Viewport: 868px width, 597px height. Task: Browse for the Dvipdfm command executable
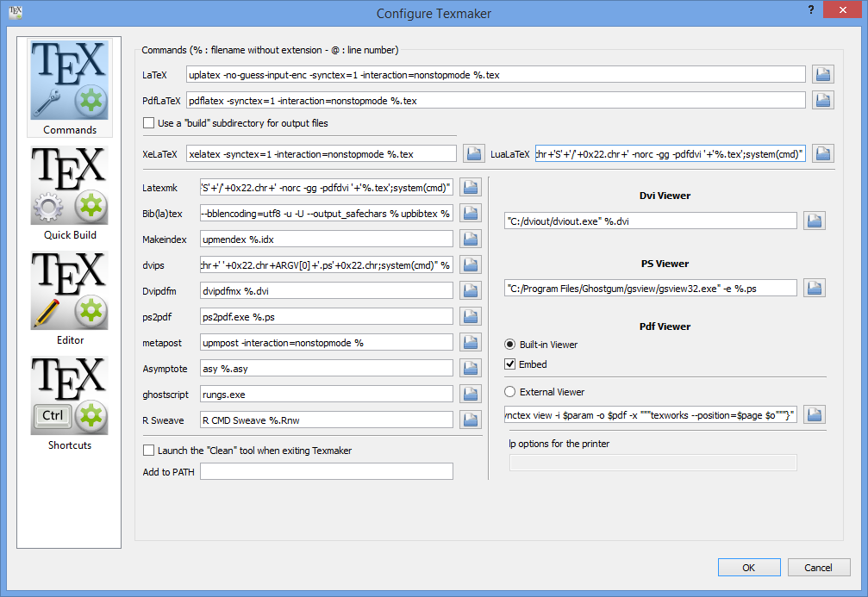(471, 290)
